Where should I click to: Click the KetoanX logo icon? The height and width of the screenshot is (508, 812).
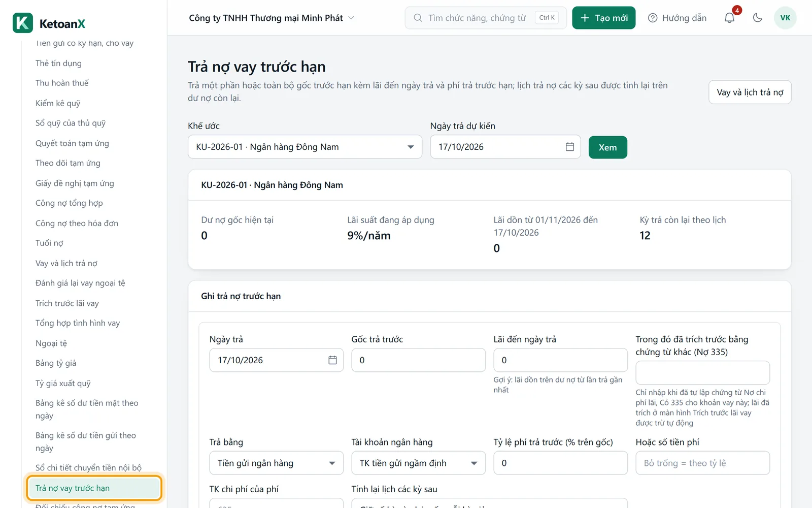point(23,23)
